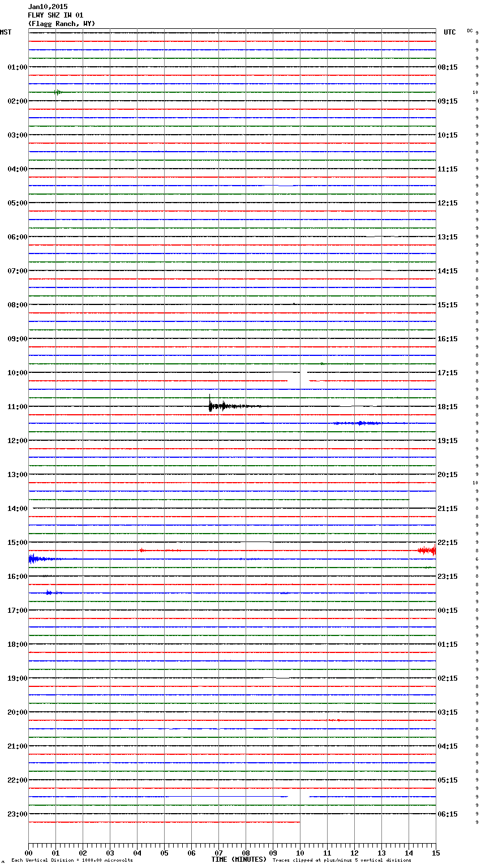Click the 17:15 UTC time label

448,373
